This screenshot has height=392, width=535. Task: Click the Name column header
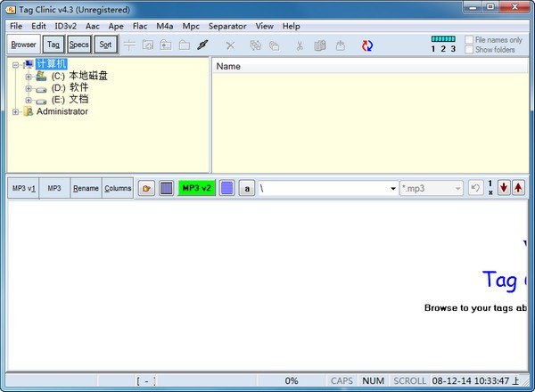click(370, 66)
